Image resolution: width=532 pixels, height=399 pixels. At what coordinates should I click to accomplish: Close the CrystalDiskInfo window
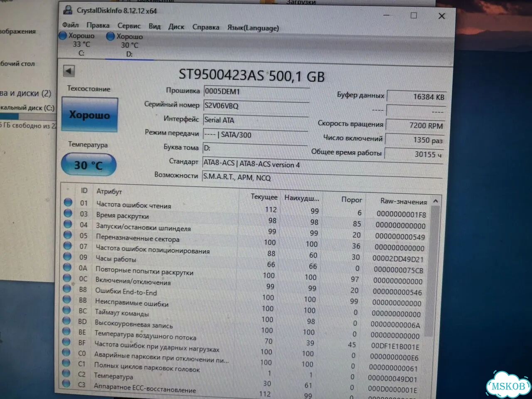pyautogui.click(x=441, y=16)
